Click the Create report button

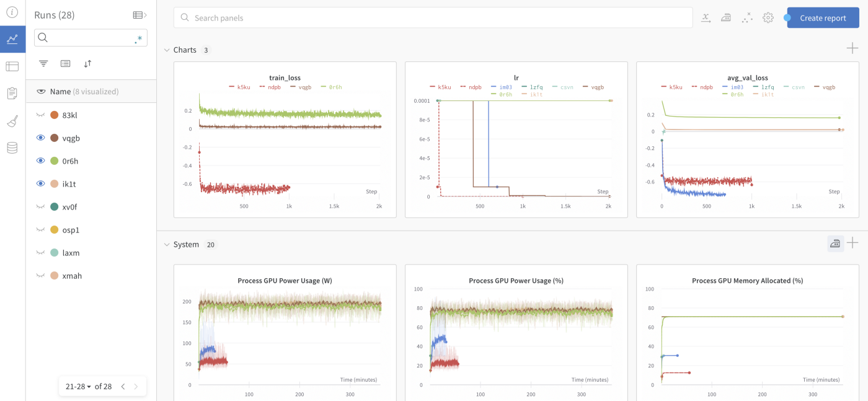click(823, 18)
